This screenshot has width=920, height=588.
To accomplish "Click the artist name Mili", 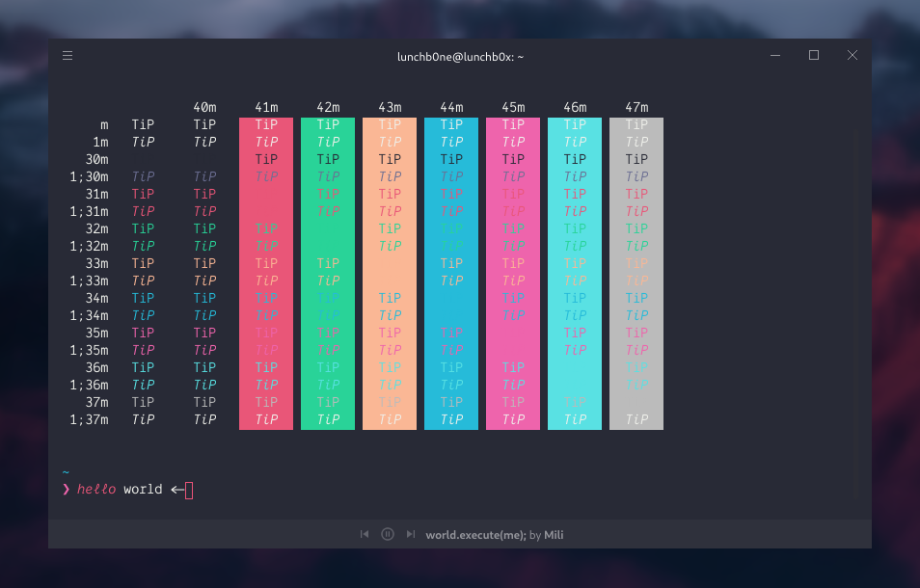I will 554,535.
